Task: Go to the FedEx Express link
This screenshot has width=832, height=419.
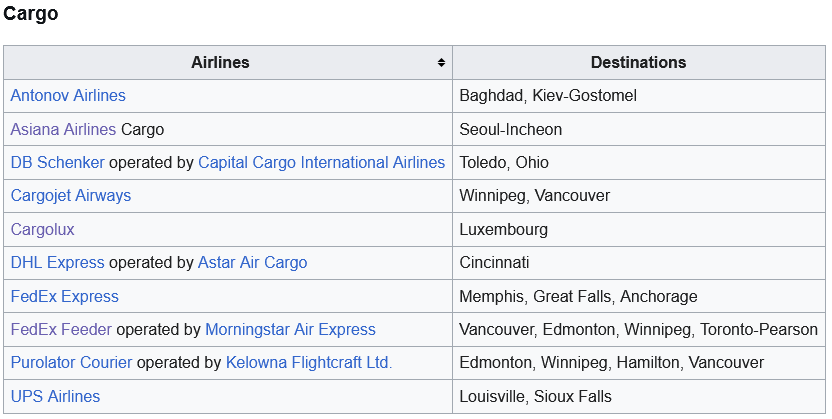Action: 64,296
